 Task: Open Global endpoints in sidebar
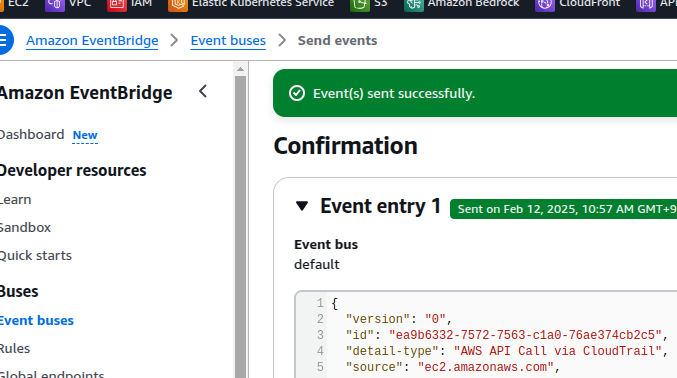[x=52, y=374]
